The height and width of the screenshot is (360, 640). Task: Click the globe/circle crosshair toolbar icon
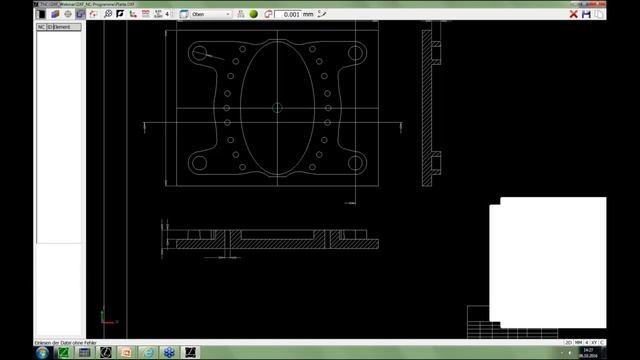pyautogui.click(x=68, y=14)
